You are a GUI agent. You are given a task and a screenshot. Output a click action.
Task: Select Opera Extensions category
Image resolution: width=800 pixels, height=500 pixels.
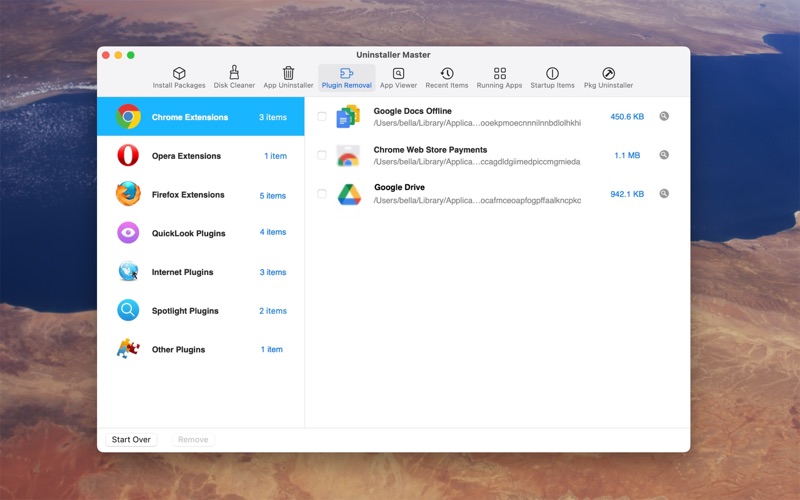[x=201, y=156]
